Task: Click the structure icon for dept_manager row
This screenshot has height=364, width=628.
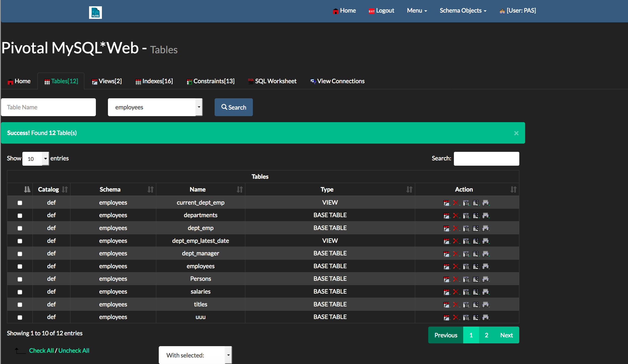Action: click(476, 254)
